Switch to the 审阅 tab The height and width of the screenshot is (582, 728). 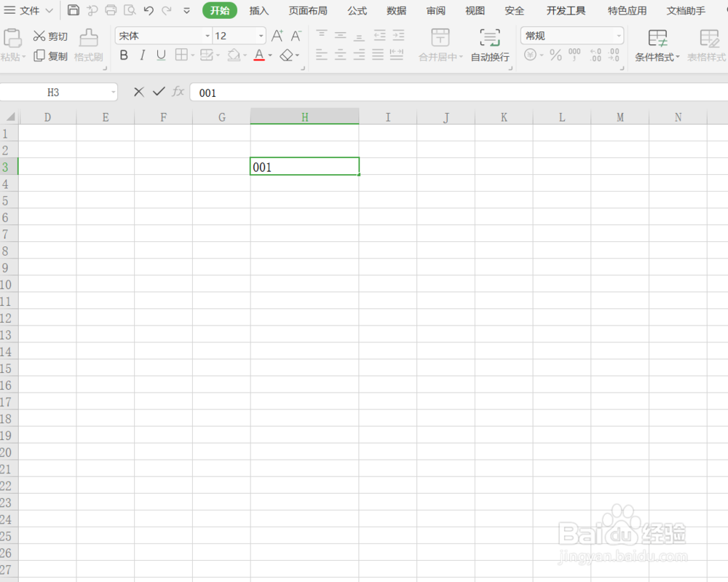click(x=436, y=10)
